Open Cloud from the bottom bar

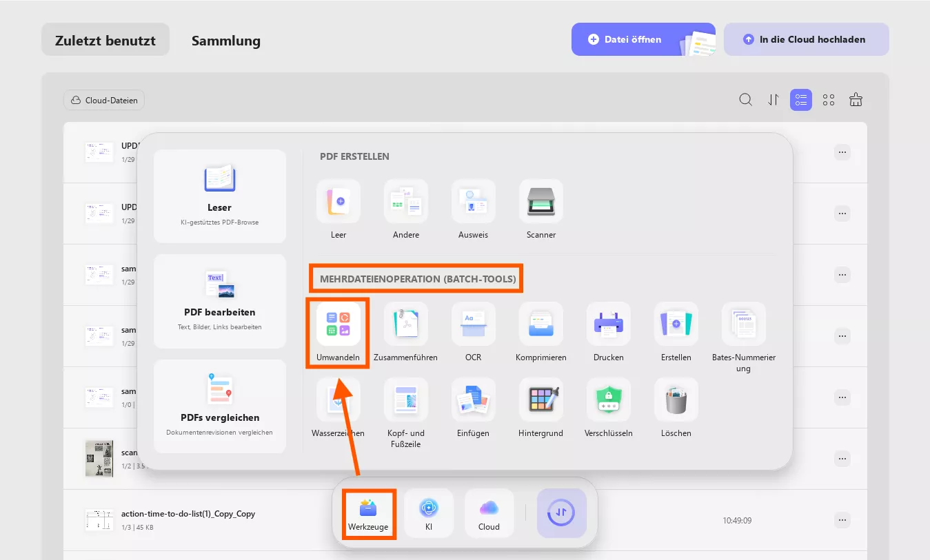[x=489, y=514]
